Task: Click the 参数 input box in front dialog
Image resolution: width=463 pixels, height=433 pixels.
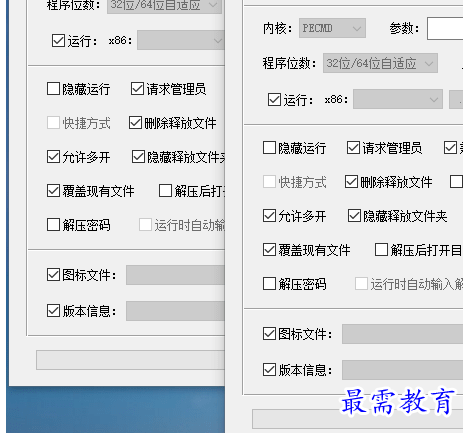Action: coord(445,28)
